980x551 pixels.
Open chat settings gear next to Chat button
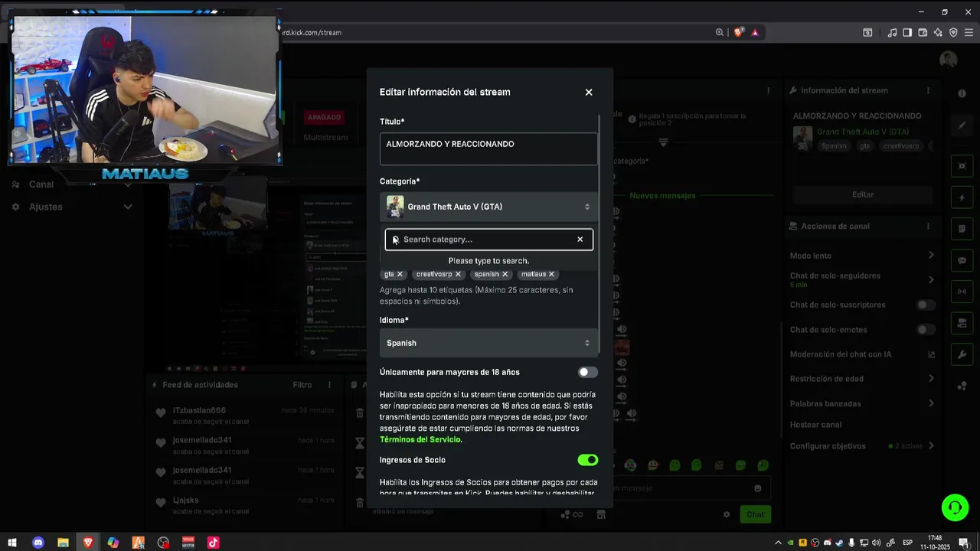pos(727,514)
